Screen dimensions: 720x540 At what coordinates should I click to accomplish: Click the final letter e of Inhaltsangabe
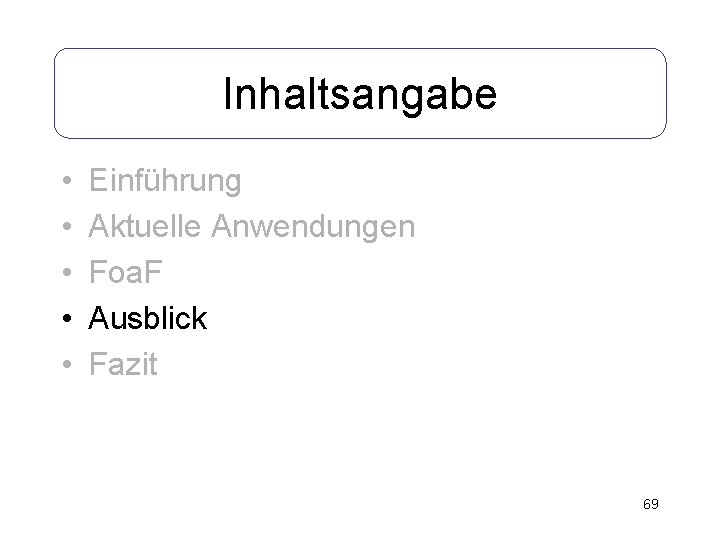486,97
